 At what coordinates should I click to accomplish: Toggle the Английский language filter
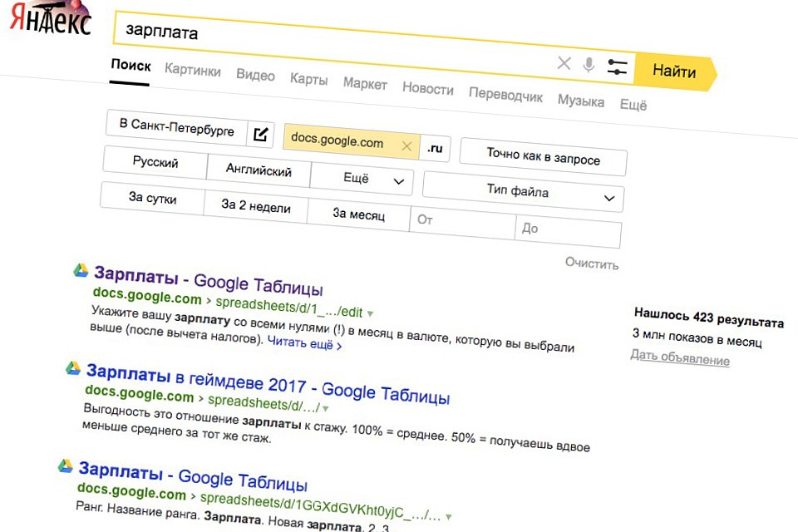(259, 170)
